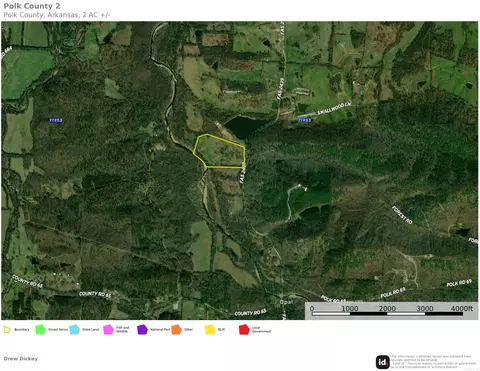Click the orange Other legend swatch

pyautogui.click(x=176, y=330)
